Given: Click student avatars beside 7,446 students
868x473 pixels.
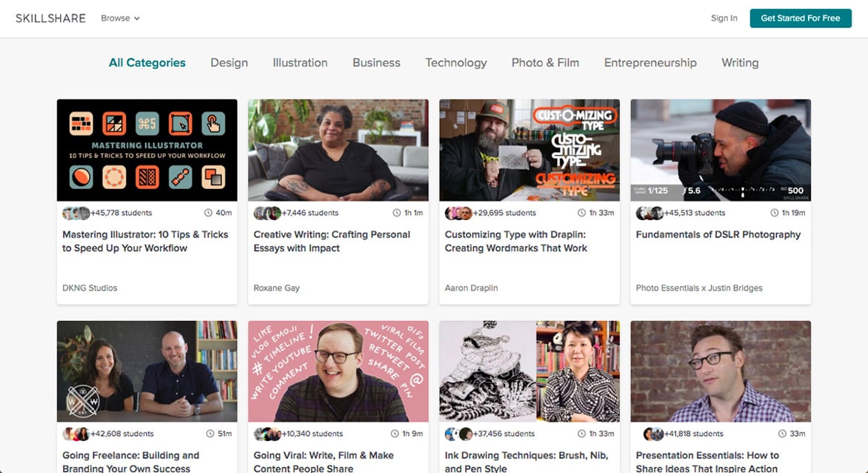Looking at the screenshot, I should (x=267, y=213).
